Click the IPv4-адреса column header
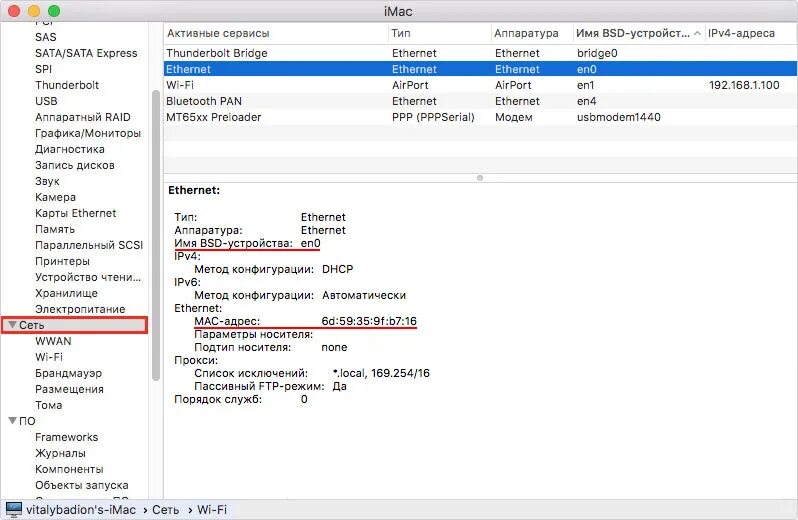Image resolution: width=798 pixels, height=520 pixels. 742,34
